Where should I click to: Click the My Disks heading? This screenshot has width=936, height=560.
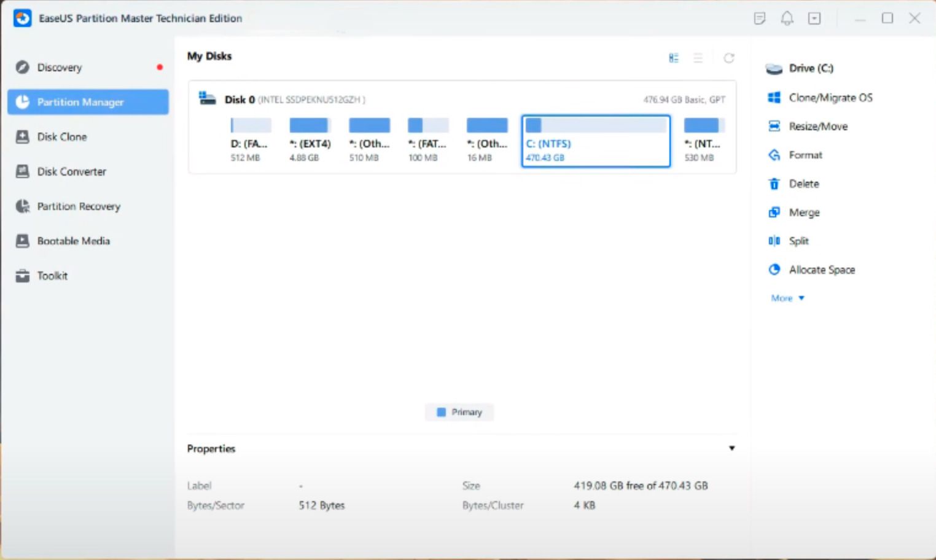coord(209,56)
